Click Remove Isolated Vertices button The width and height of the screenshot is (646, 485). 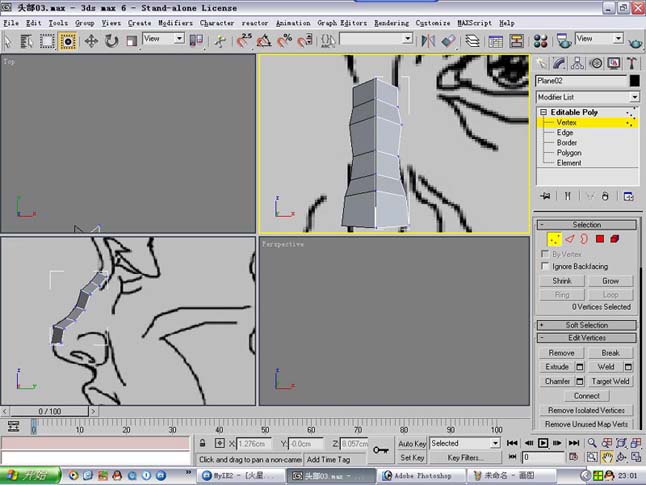(x=586, y=410)
